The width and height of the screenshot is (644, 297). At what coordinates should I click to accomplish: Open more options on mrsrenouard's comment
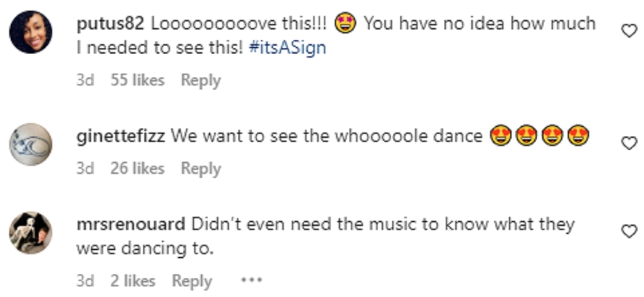pos(251,280)
